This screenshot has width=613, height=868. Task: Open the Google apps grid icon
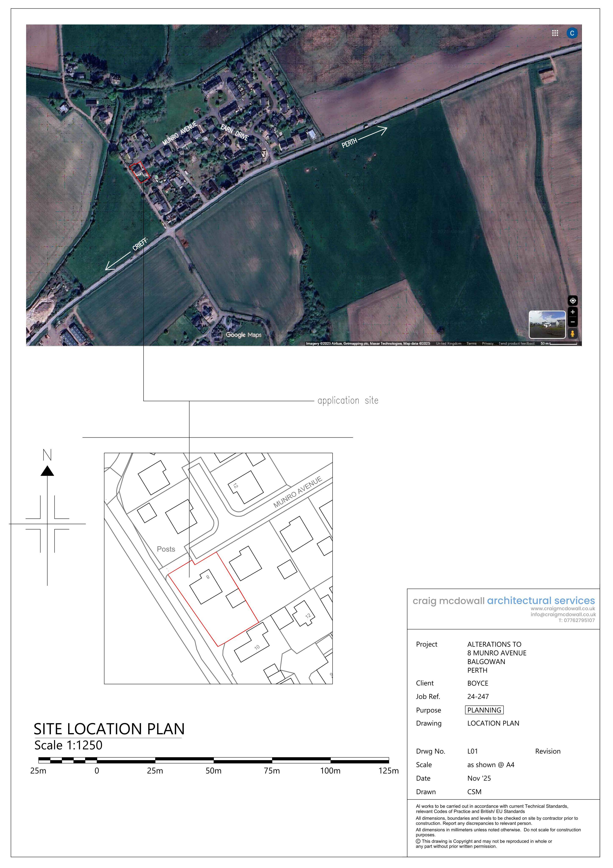[x=555, y=33]
